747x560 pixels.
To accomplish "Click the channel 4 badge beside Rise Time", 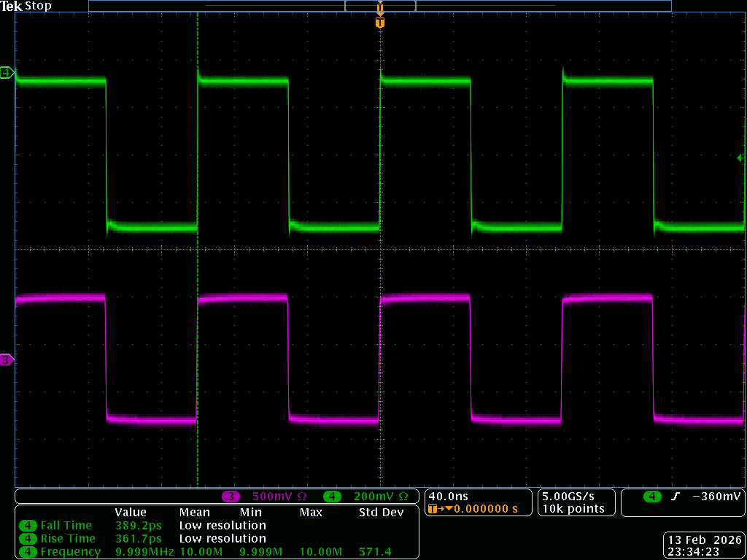I will (x=28, y=538).
